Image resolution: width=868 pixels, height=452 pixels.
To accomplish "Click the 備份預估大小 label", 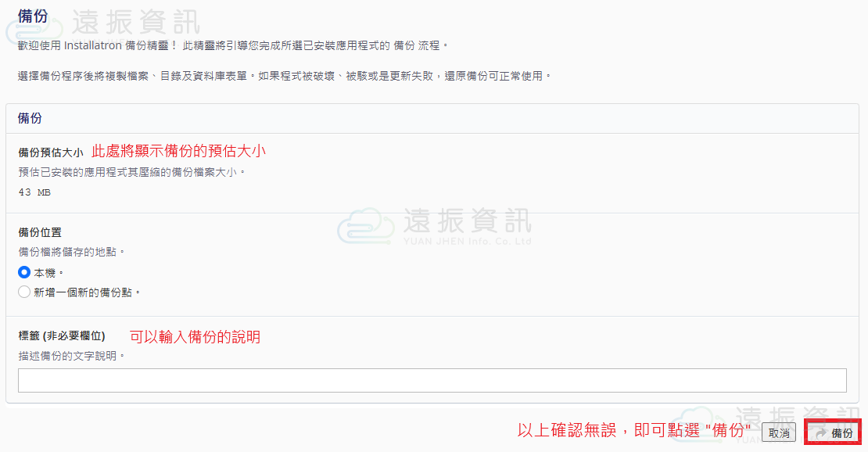I will 50,152.
